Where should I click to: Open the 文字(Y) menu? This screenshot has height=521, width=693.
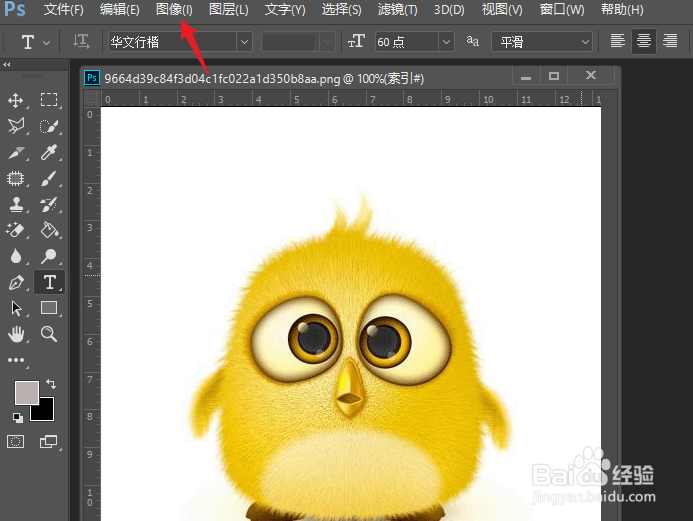(x=285, y=9)
